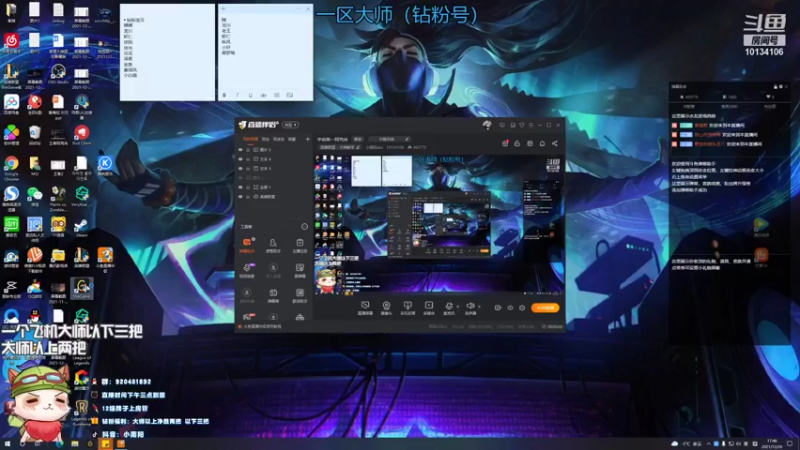Select the first tab in the chat overlay
Image resolution: width=800 pixels, height=450 pixels.
click(x=689, y=107)
